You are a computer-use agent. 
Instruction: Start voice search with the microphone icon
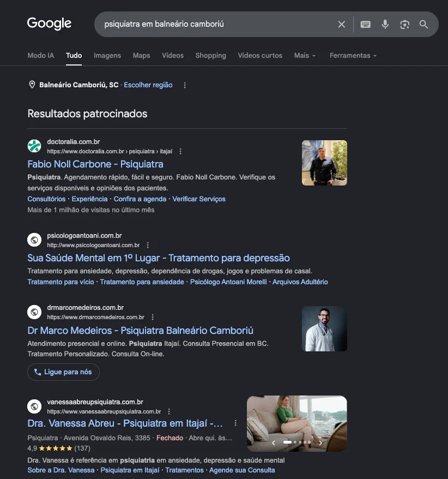385,25
